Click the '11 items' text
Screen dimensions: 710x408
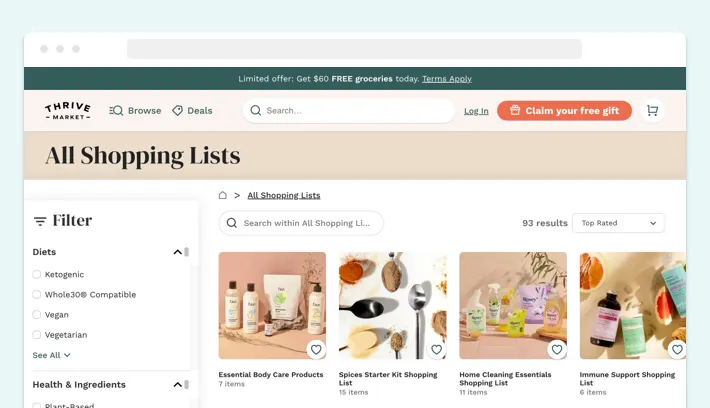[x=473, y=392]
